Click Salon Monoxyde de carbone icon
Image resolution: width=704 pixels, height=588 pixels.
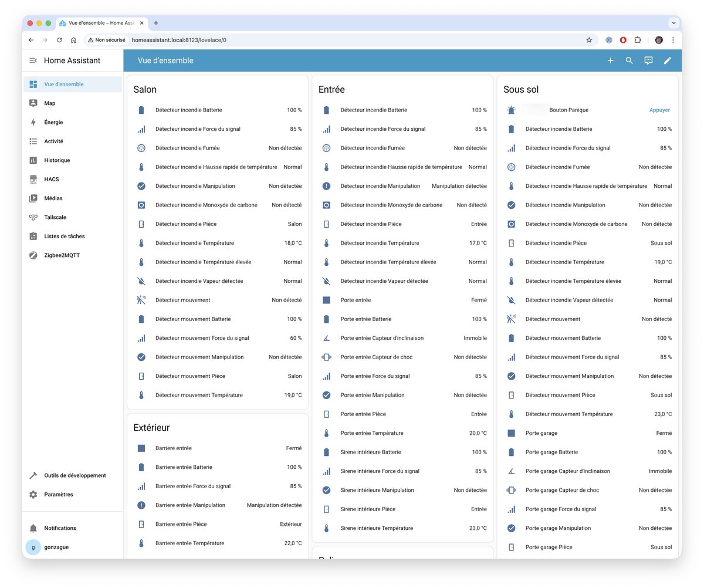click(141, 205)
